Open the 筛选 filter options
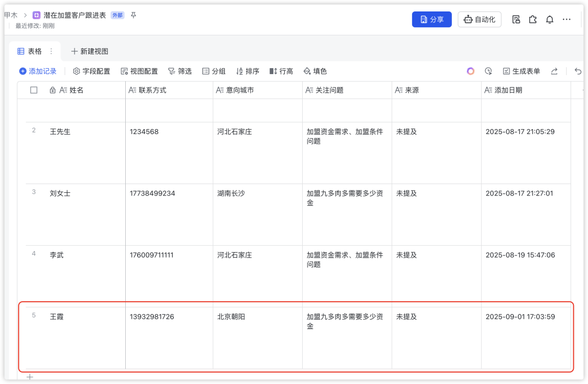Image resolution: width=588 pixels, height=384 pixels. pyautogui.click(x=180, y=71)
